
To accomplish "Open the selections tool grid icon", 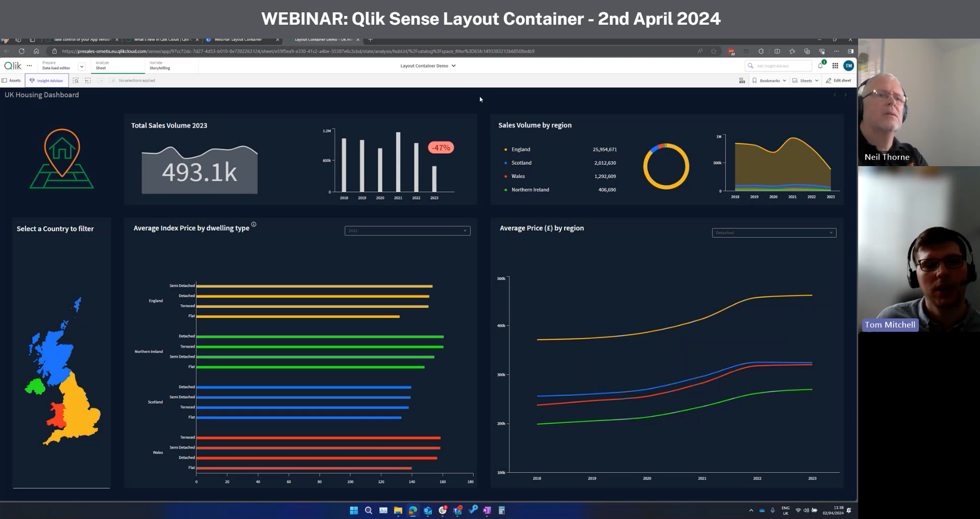I will pos(742,81).
